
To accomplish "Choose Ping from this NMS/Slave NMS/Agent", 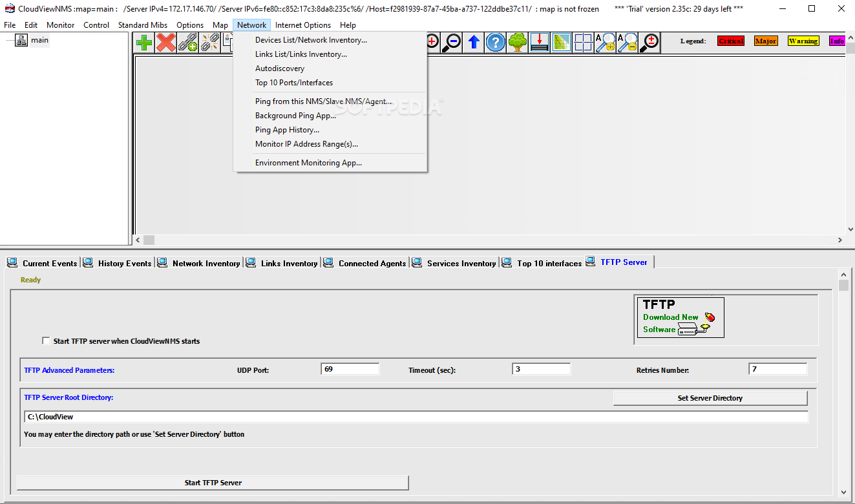I will (x=330, y=101).
